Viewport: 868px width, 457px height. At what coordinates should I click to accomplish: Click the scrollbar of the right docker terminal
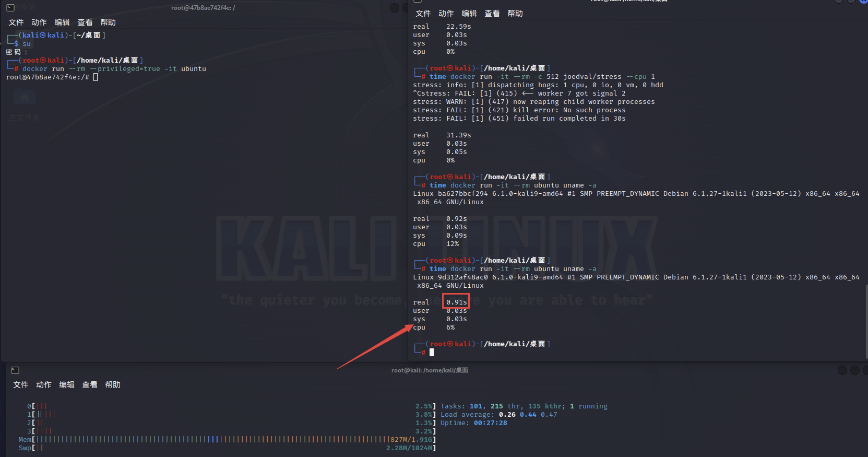coord(866,322)
